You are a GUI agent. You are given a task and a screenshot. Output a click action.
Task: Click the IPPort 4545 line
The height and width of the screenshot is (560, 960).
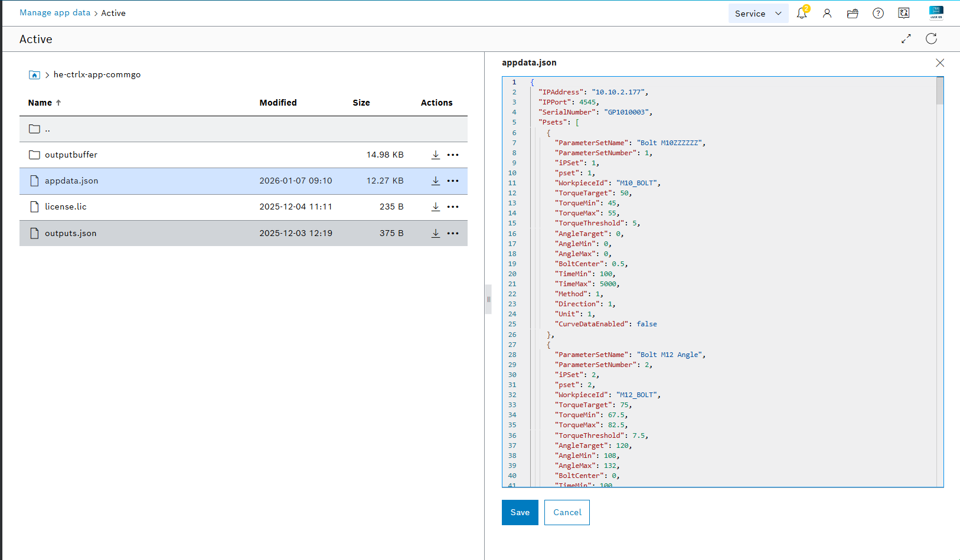pos(569,102)
